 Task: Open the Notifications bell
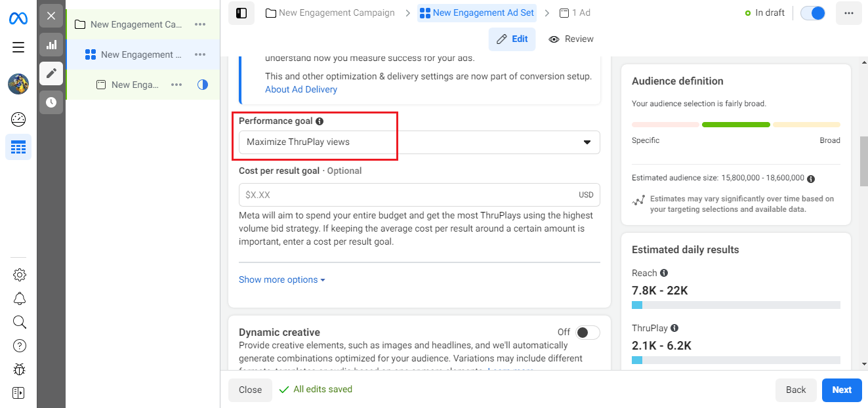(20, 298)
